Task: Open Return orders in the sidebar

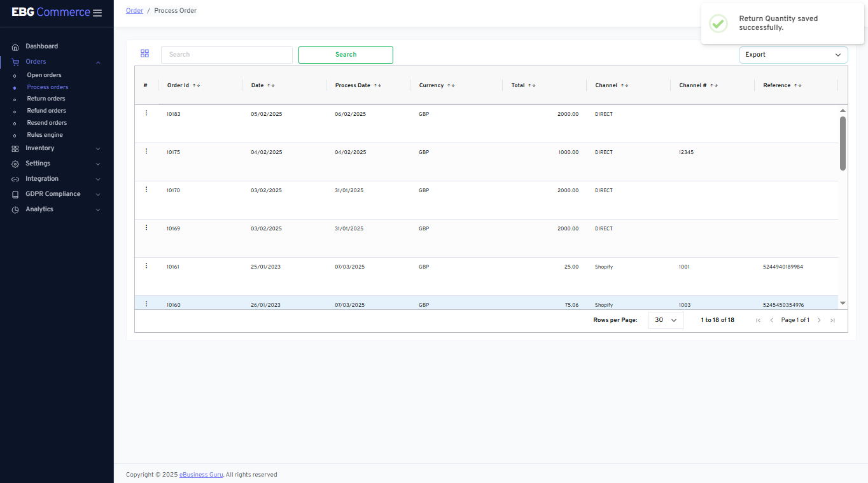Action: pos(46,99)
